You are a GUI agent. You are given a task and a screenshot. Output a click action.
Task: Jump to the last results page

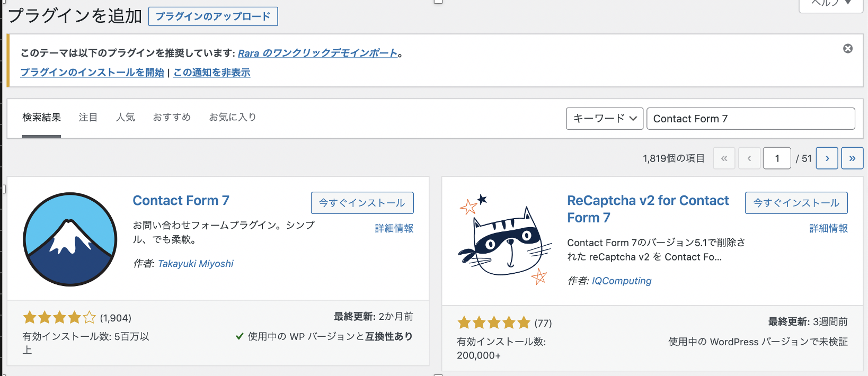(852, 158)
